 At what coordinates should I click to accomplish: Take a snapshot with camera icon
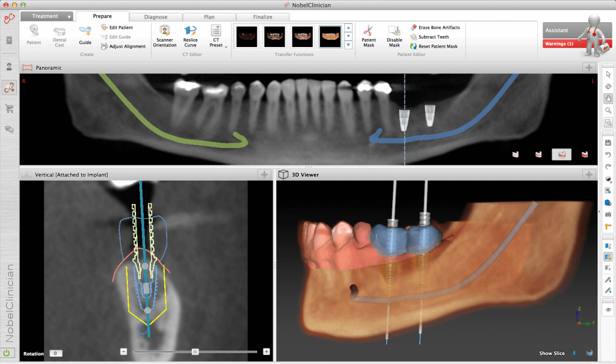(608, 215)
